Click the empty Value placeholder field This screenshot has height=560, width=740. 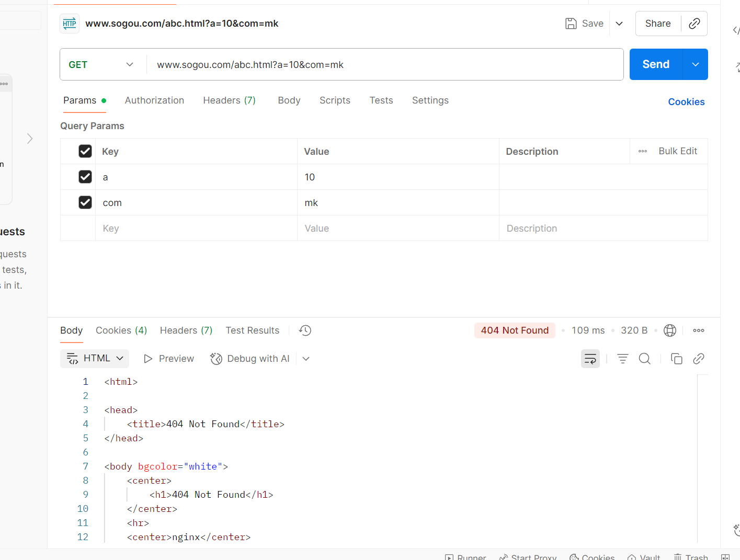[x=398, y=228]
